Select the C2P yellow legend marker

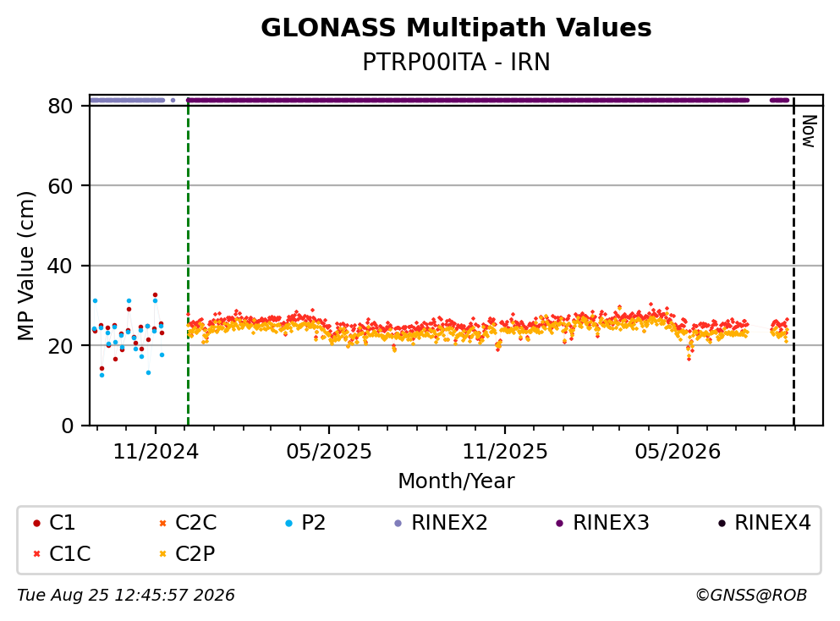point(163,553)
